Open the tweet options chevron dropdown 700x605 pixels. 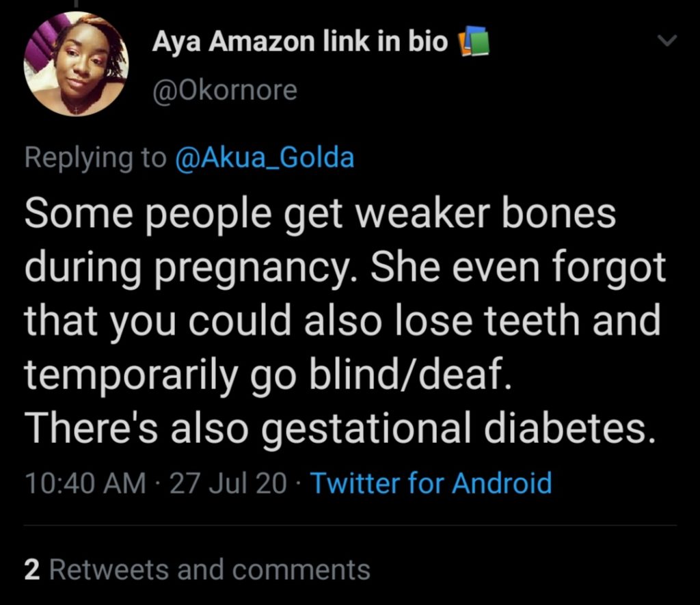(x=666, y=42)
